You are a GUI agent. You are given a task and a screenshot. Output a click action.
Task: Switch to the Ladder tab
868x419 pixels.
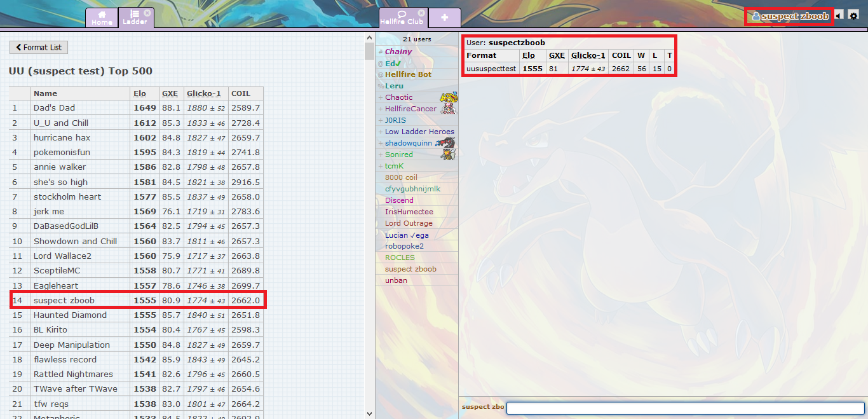tap(135, 18)
